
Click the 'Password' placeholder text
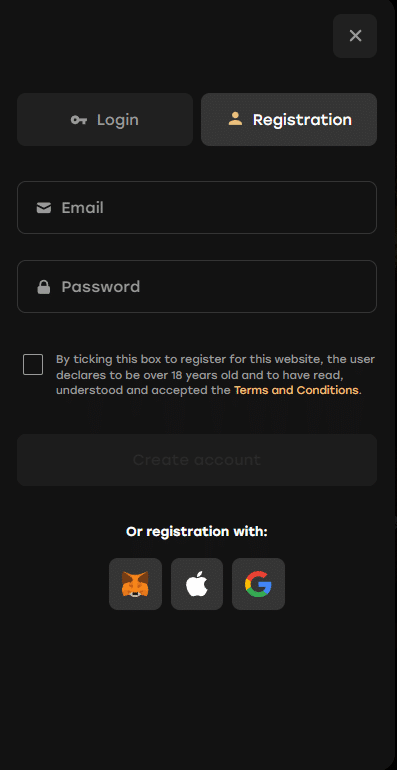101,286
